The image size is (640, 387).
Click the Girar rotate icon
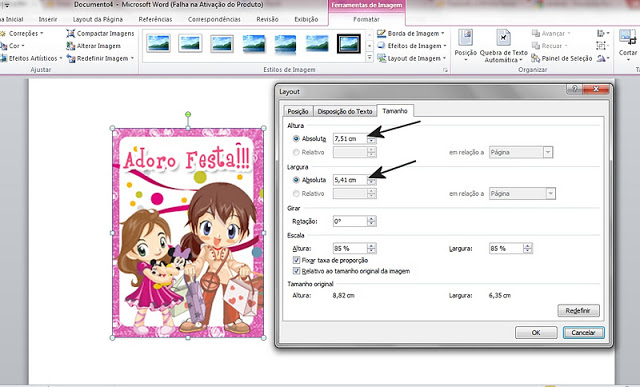pos(602,58)
